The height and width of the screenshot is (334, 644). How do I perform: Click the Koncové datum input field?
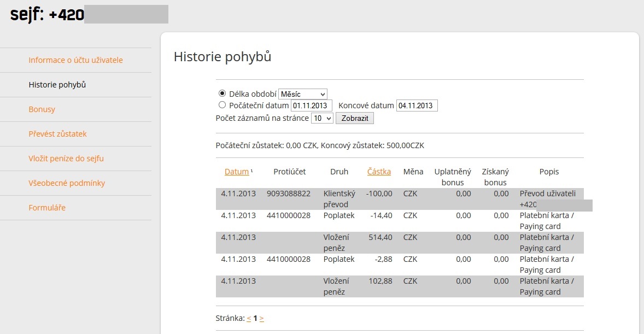tap(417, 106)
